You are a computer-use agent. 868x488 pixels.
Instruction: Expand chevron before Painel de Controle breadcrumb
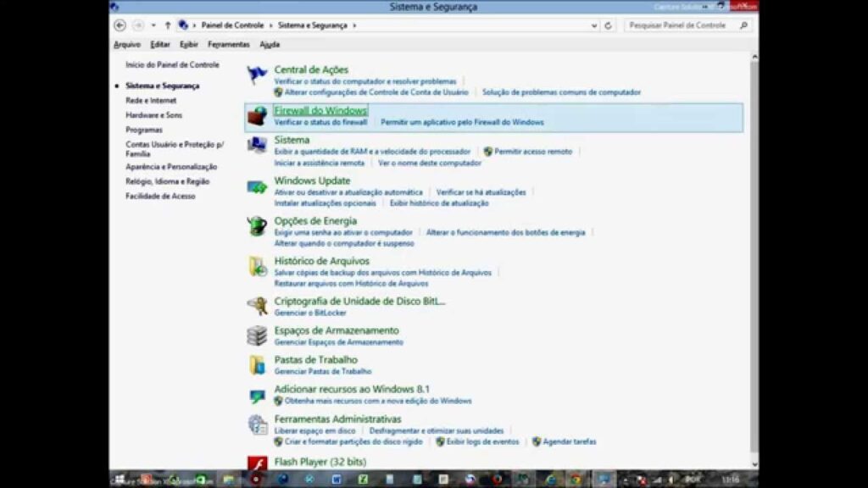point(194,25)
